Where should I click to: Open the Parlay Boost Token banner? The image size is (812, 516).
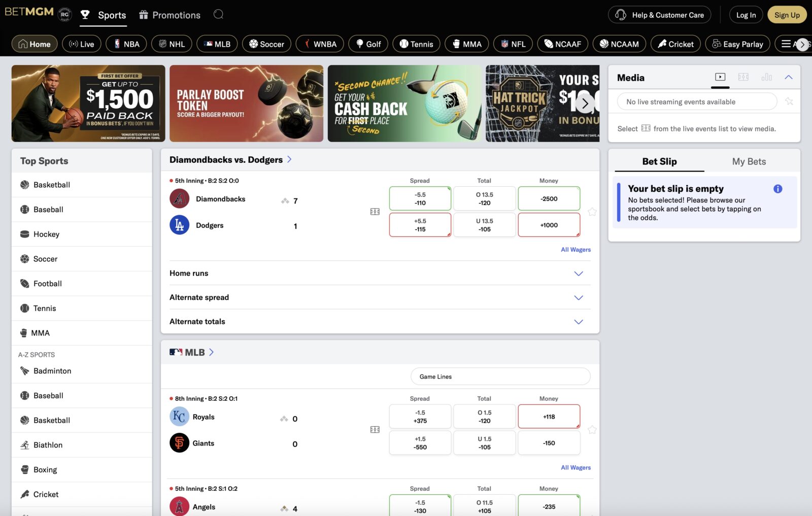[x=246, y=104]
